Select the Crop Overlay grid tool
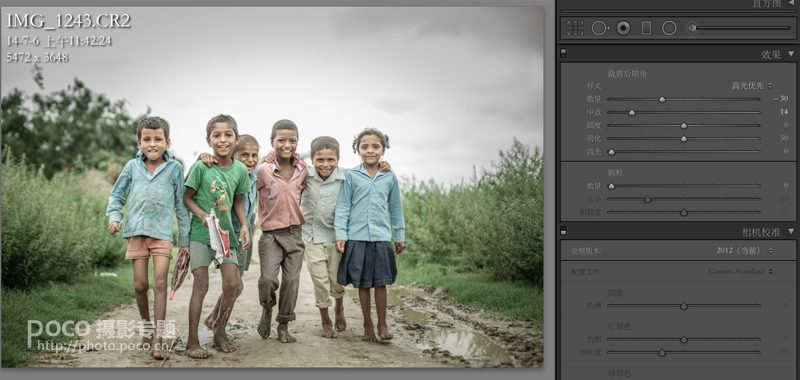This screenshot has width=800, height=380. (x=575, y=28)
